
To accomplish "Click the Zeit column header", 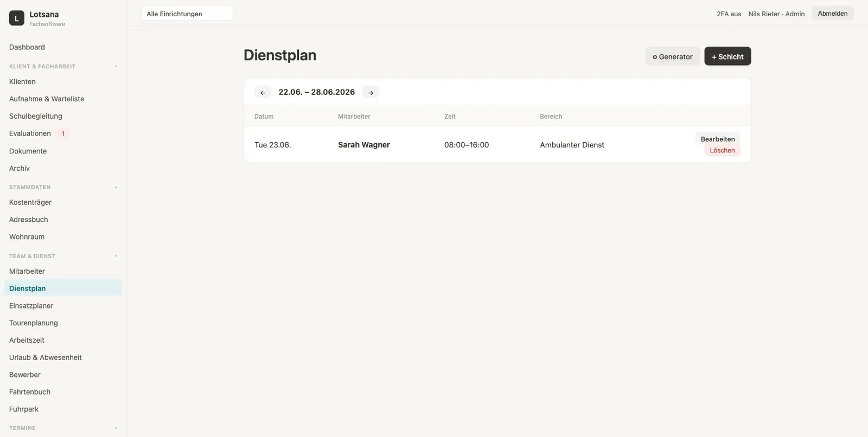I will tap(450, 117).
